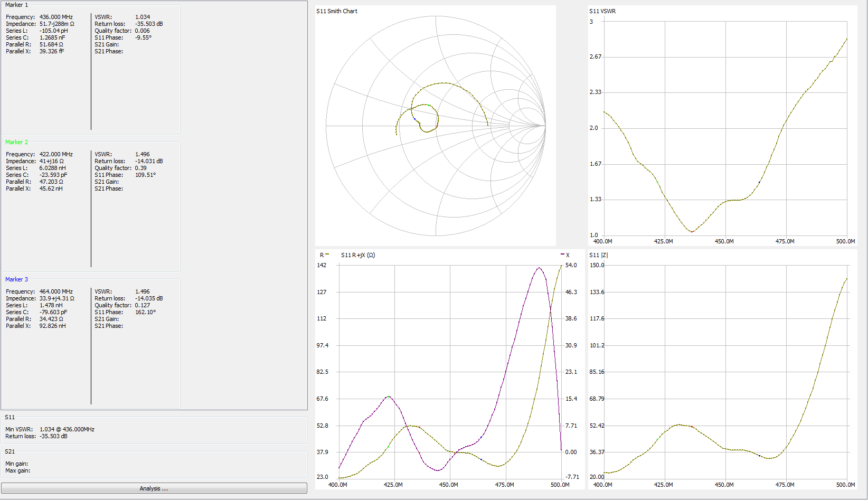Click Marker 2 Quality factor 0.39
This screenshot has height=500, width=868.
[x=140, y=168]
